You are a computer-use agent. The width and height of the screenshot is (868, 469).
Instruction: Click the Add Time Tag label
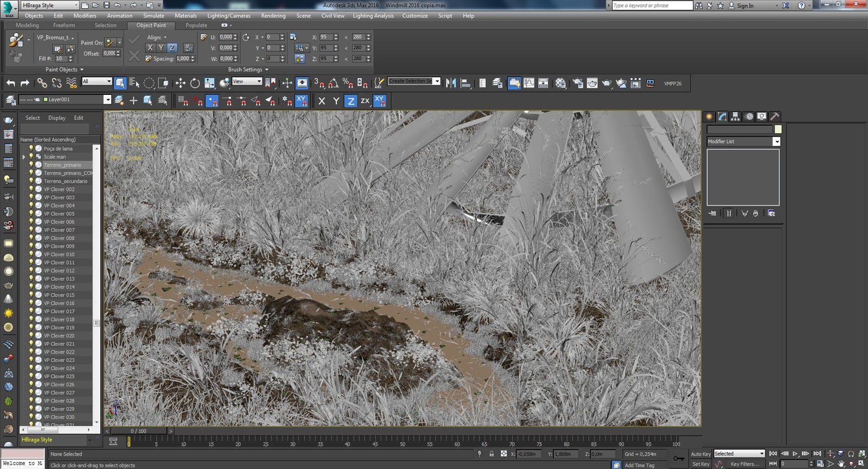pos(639,465)
